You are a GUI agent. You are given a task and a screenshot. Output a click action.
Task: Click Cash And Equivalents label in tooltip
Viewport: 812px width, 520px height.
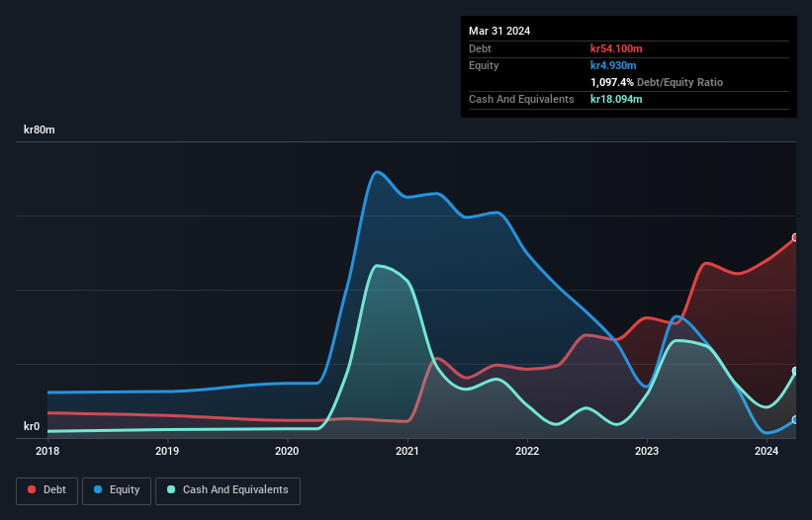(x=521, y=99)
